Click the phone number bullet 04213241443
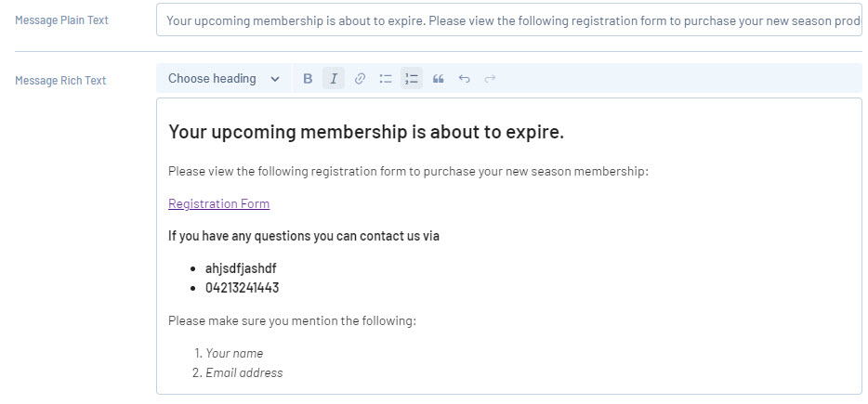 (x=242, y=288)
